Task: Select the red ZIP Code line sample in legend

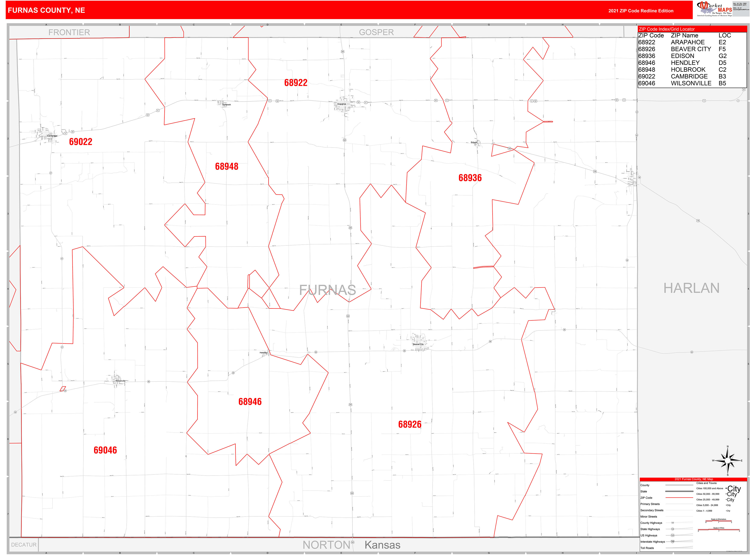Action: [679, 498]
